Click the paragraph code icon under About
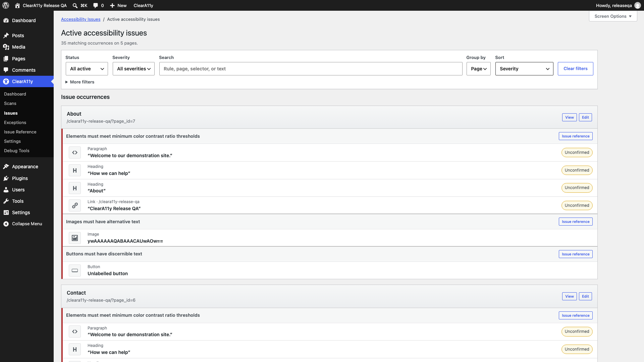 (x=75, y=153)
